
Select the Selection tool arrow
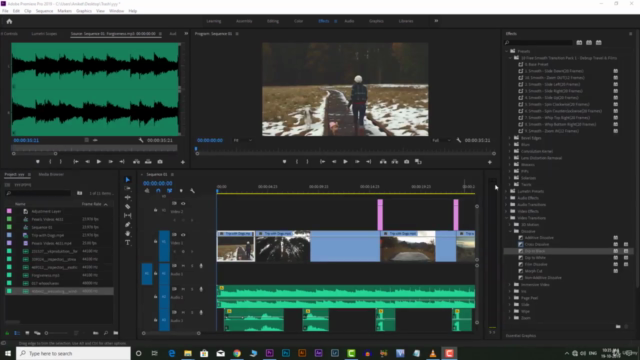[128, 180]
